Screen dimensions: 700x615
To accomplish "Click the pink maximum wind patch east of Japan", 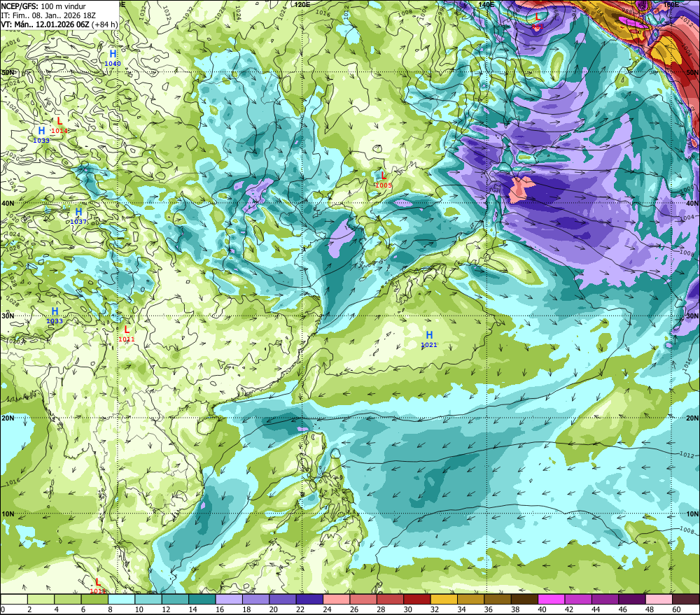I will tap(521, 188).
